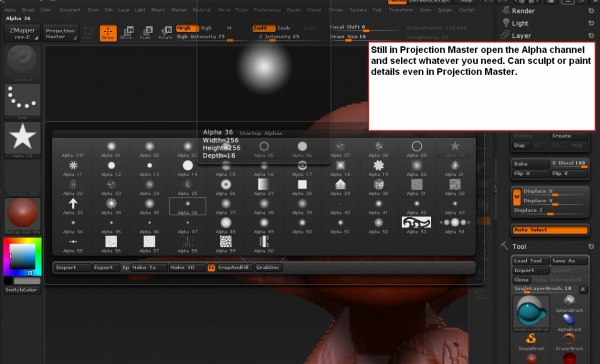
Task: Select the Alpha 60 vertical bars alpha
Action: pyautogui.click(x=263, y=245)
